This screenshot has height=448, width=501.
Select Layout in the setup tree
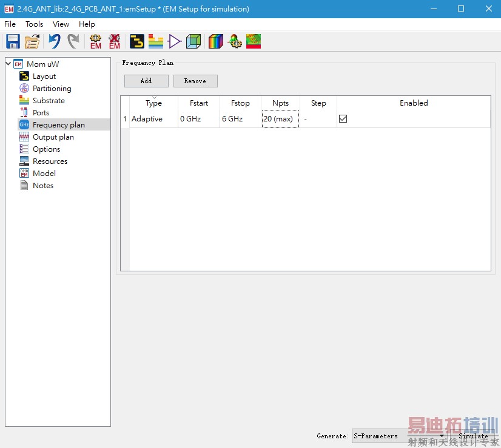[44, 76]
